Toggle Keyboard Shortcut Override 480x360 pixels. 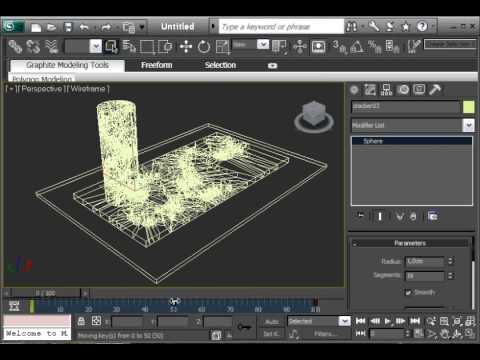tap(318, 47)
